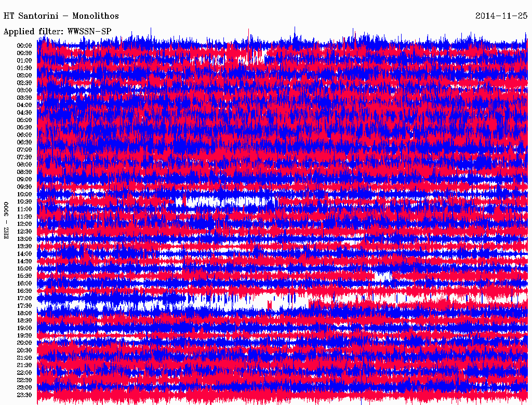Image resolution: width=532 pixels, height=405 pixels.
Task: Select the 13:00 time label
Action: tap(24, 239)
